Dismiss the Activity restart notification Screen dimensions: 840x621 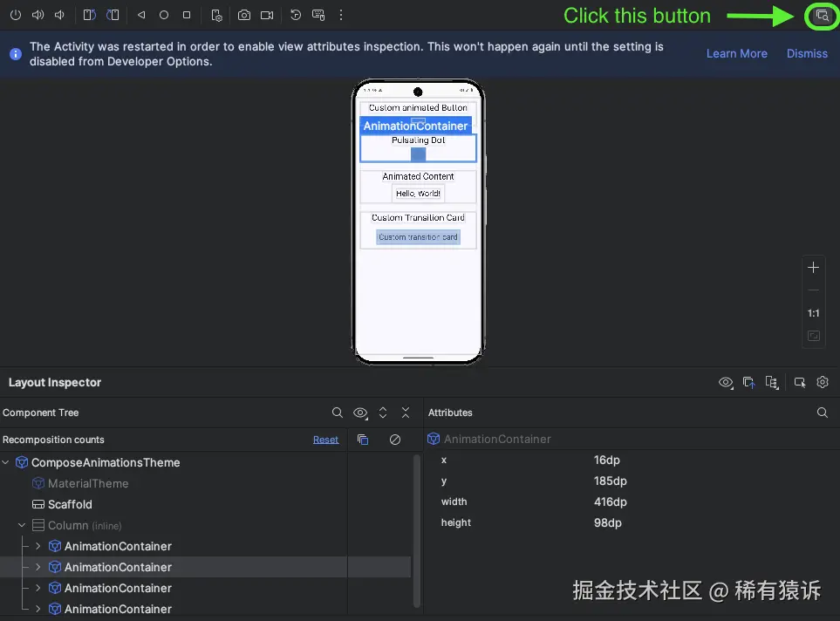806,53
